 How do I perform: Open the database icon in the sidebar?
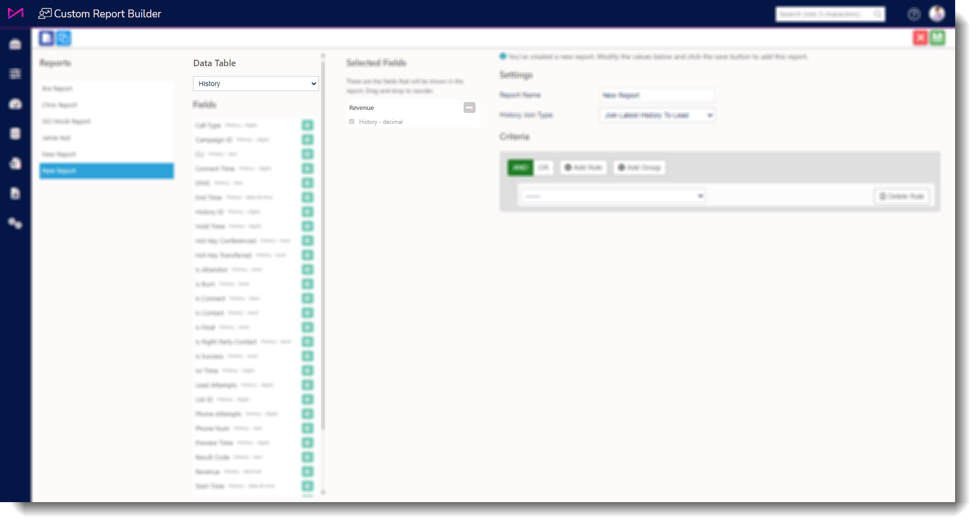(x=15, y=133)
